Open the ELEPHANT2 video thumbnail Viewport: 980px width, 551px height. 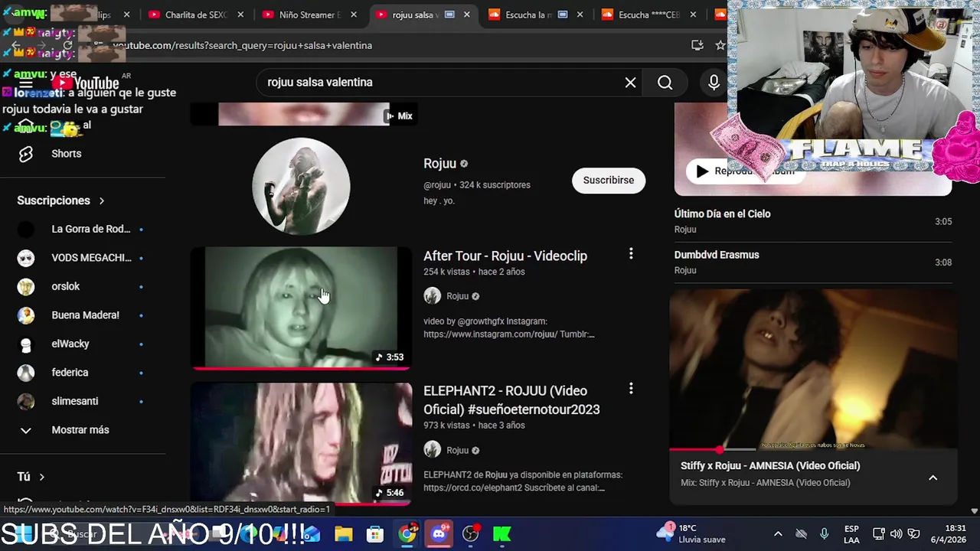tap(301, 444)
